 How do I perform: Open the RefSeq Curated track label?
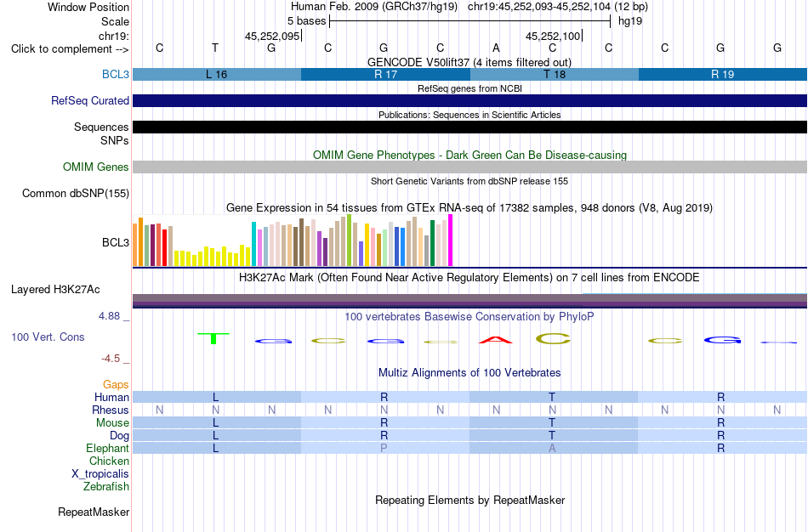[90, 100]
